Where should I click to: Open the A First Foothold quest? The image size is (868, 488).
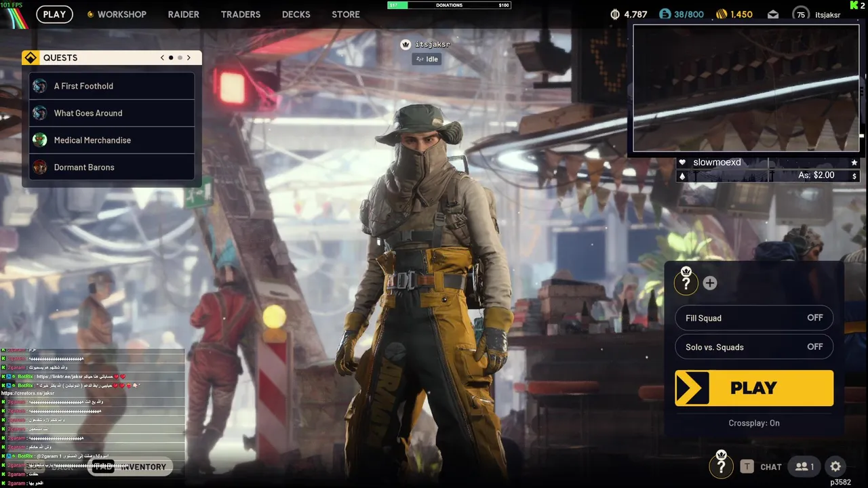(x=112, y=86)
